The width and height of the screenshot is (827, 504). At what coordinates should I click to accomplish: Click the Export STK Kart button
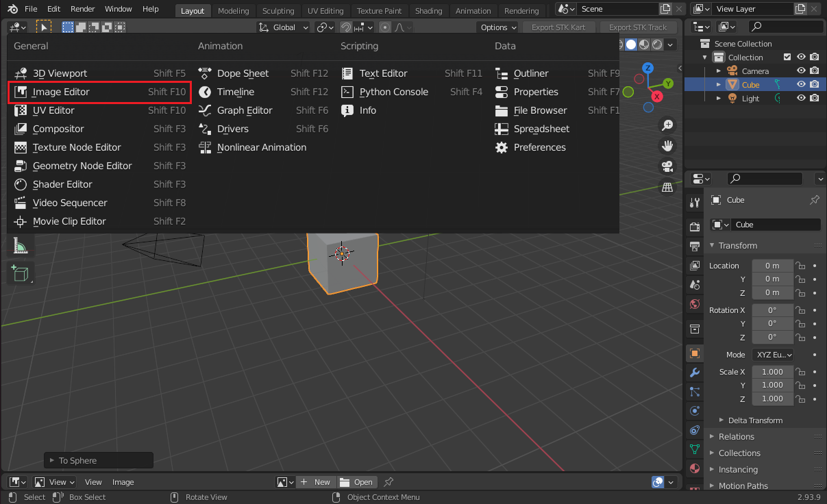(x=558, y=27)
